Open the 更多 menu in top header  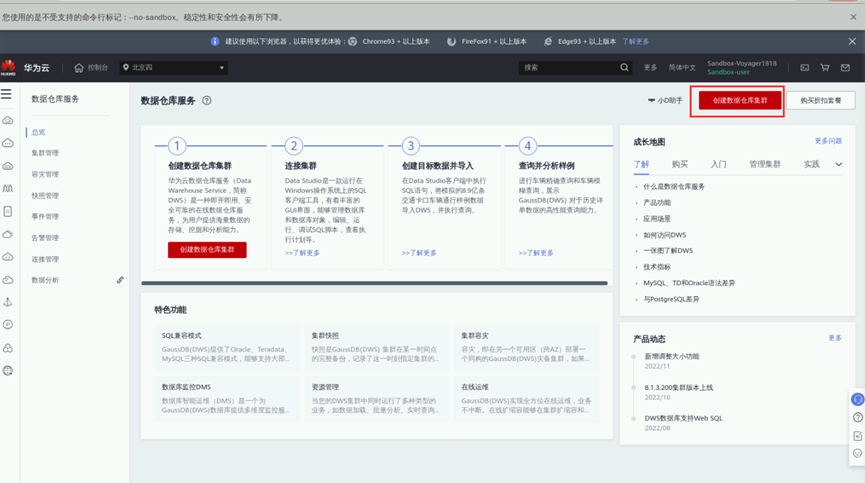pos(650,67)
